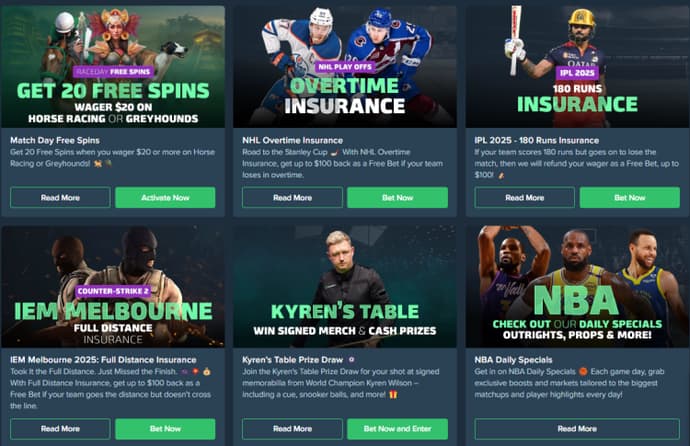Open the IEM Melbourne Counter-Strike banner
690x446 pixels.
(x=113, y=286)
